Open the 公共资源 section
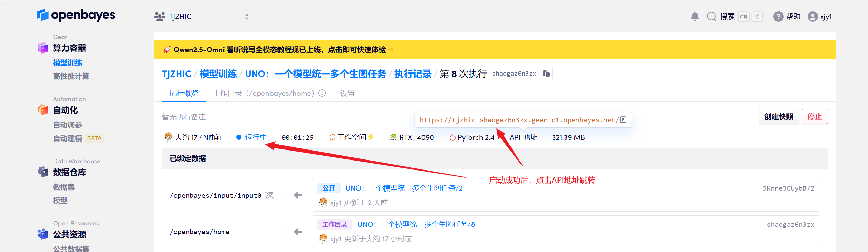868x252 pixels. 69,234
